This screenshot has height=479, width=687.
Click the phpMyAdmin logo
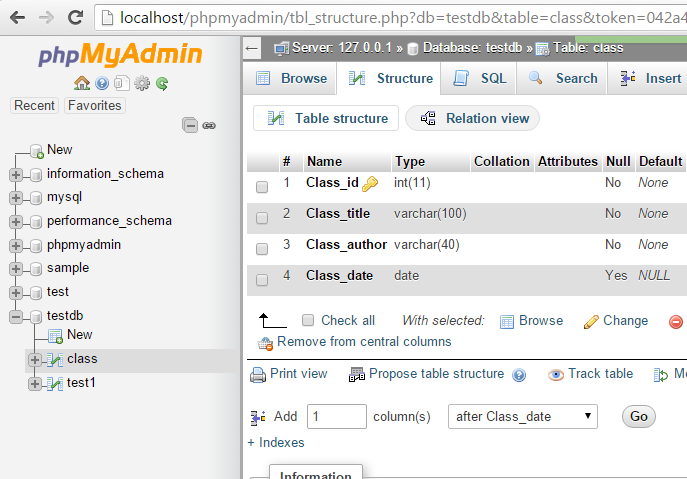click(x=120, y=54)
